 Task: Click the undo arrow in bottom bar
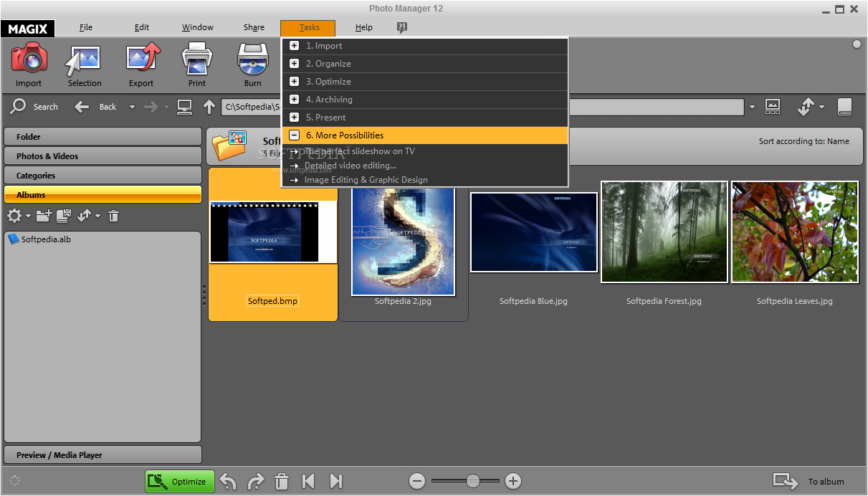click(228, 482)
